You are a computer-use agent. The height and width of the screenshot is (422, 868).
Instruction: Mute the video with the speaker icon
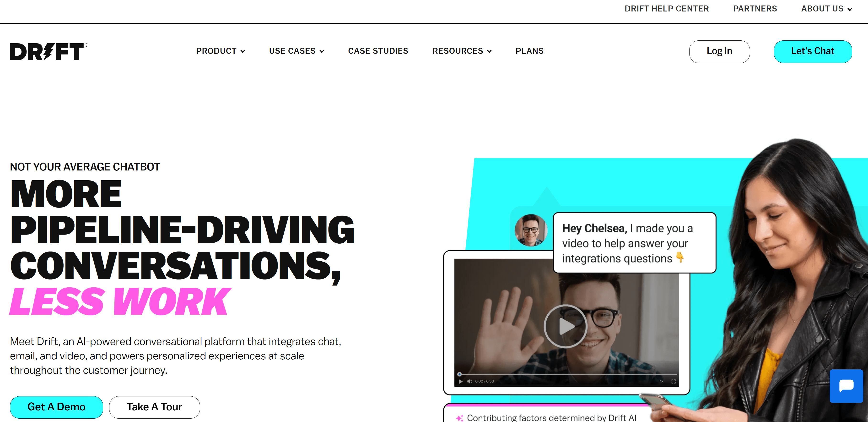click(469, 381)
